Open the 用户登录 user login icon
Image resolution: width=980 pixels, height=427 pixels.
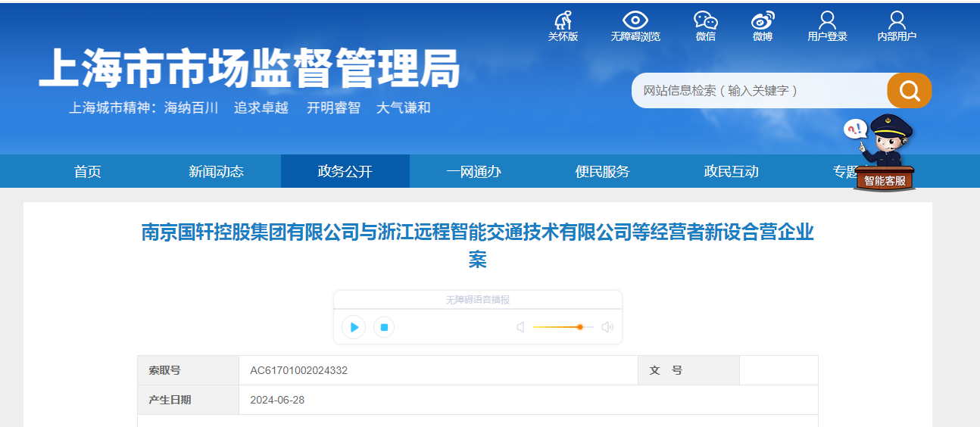tap(827, 20)
